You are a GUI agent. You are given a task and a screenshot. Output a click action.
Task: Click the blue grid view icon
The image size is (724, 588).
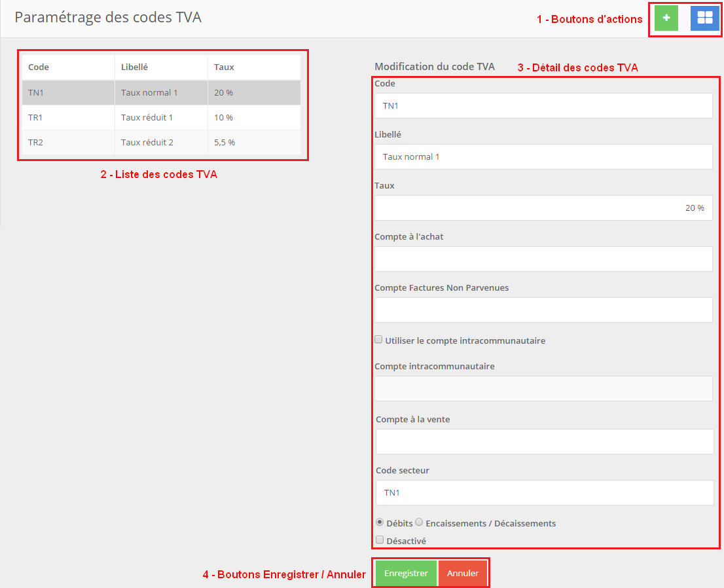(x=704, y=18)
